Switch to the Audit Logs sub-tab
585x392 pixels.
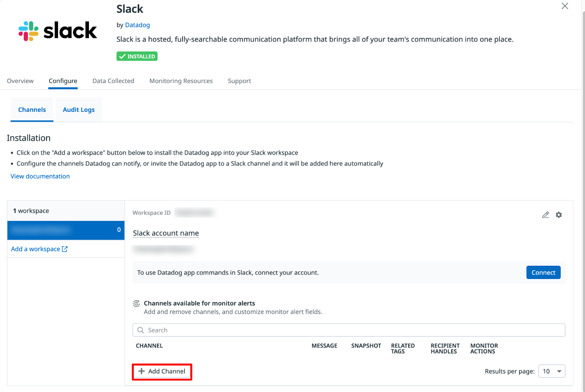[x=79, y=110]
